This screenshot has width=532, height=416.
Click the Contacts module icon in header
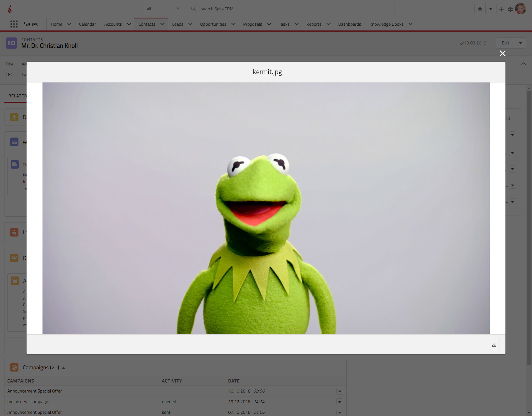[11, 43]
